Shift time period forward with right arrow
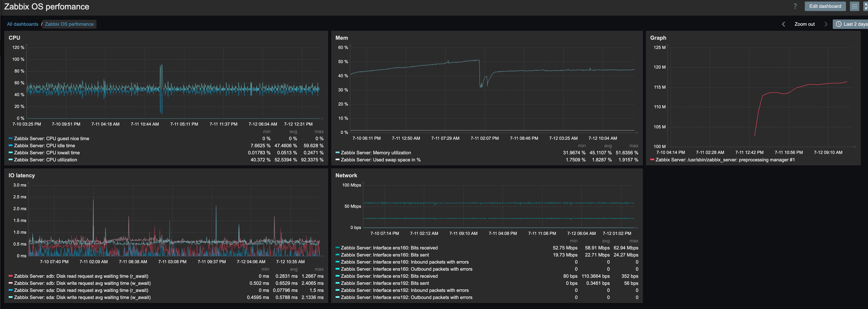Image resolution: width=868 pixels, height=309 pixels. pos(826,24)
